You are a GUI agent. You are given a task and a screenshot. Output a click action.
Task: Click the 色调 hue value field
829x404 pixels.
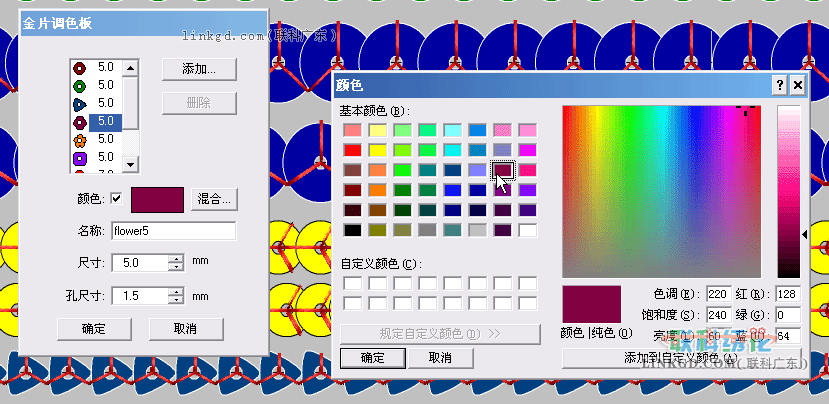717,294
